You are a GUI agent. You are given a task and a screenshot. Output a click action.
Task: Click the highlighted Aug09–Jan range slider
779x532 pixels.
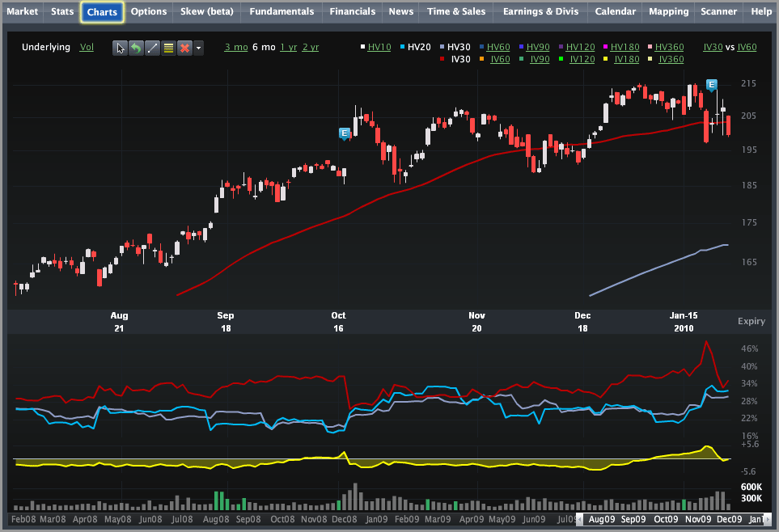674,519
